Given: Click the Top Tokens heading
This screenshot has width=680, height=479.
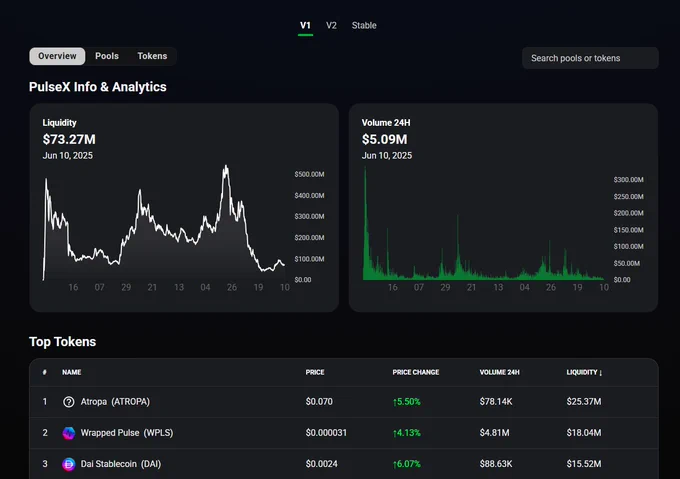Looking at the screenshot, I should [x=62, y=342].
